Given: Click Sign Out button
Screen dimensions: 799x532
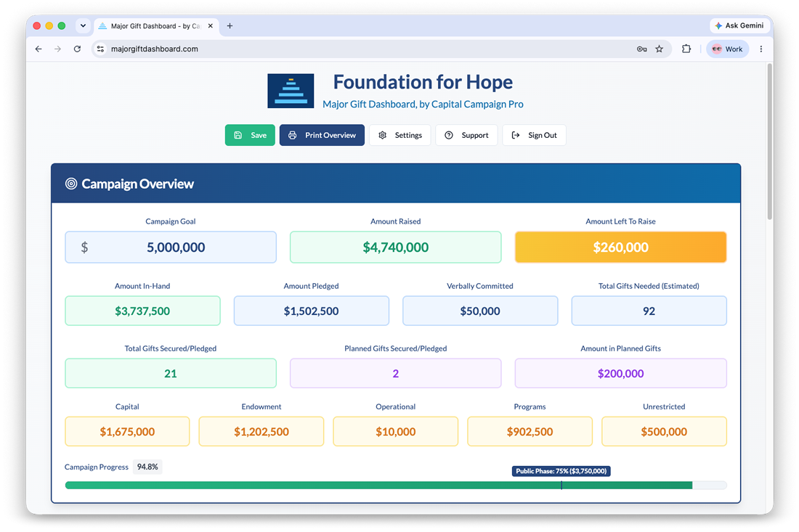Looking at the screenshot, I should point(534,135).
